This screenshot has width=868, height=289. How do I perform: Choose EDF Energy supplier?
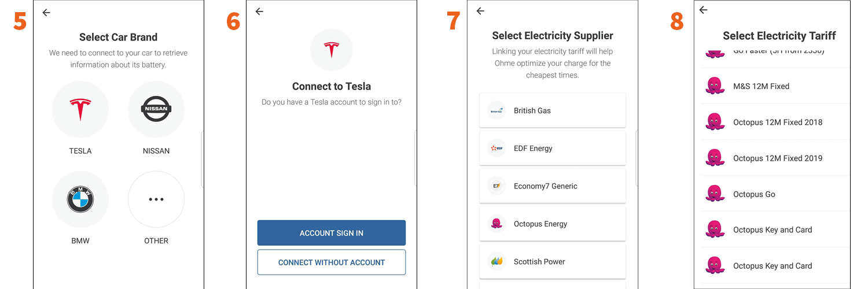(x=553, y=149)
